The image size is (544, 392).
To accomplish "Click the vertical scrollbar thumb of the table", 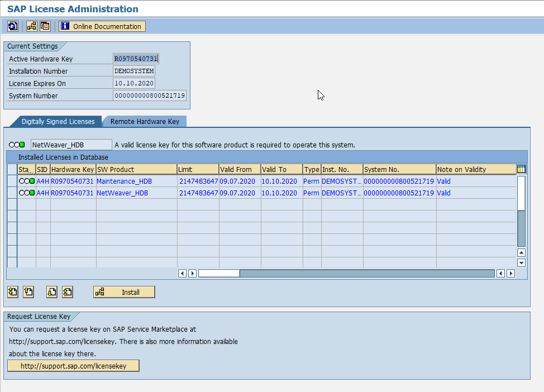I will pos(521,193).
